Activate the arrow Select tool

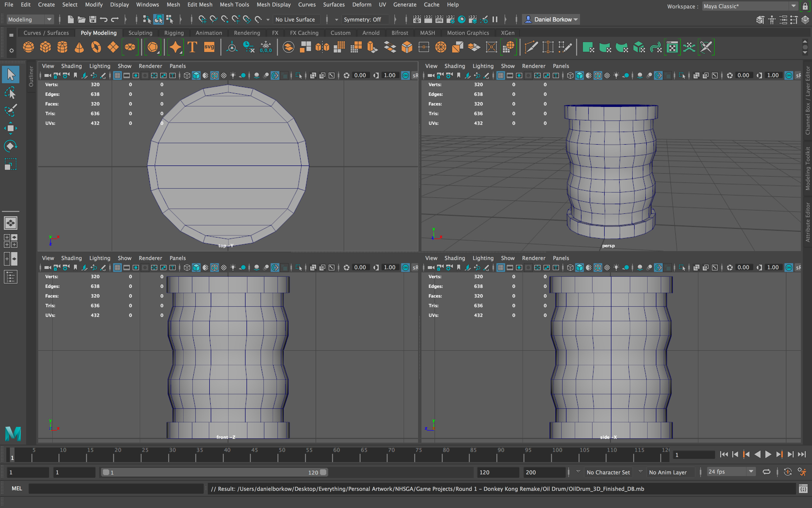(10, 75)
